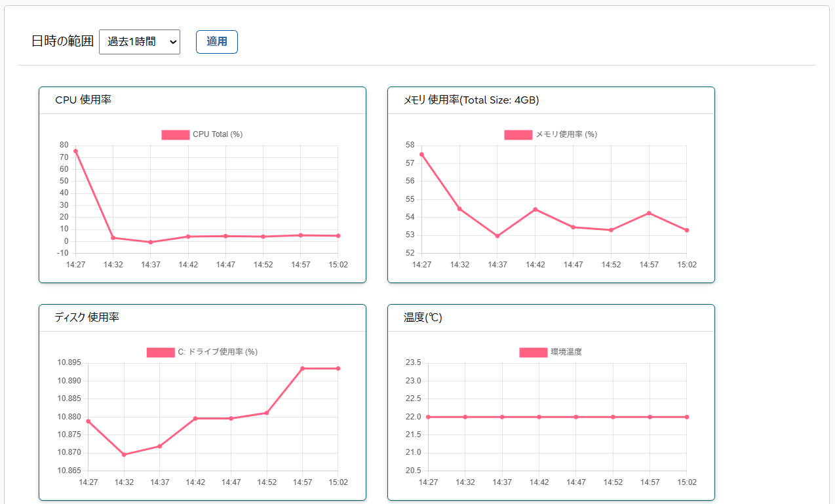
Task: Click temperature chart point at 15:02
Action: click(x=686, y=417)
